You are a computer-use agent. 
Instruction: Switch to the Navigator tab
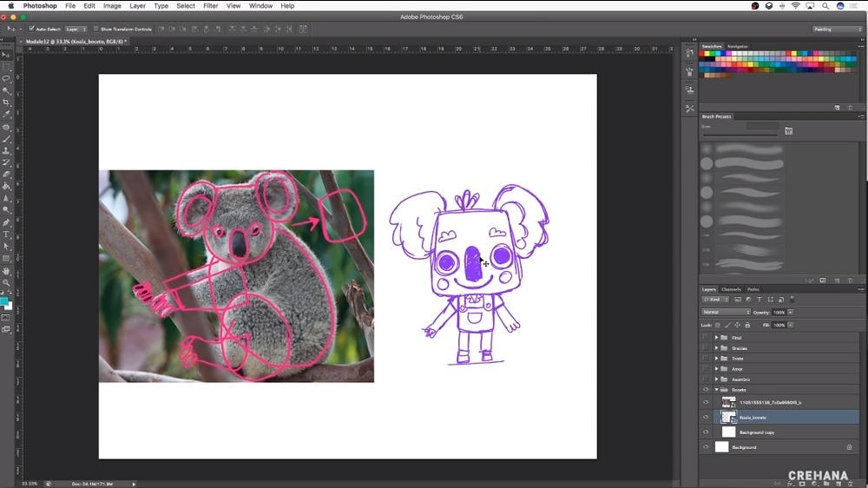click(738, 46)
